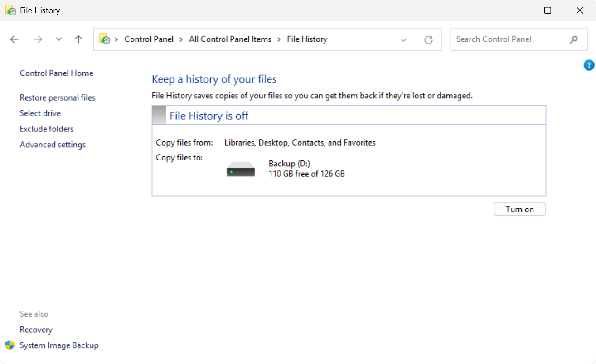Open Restore personal files

pyautogui.click(x=57, y=97)
